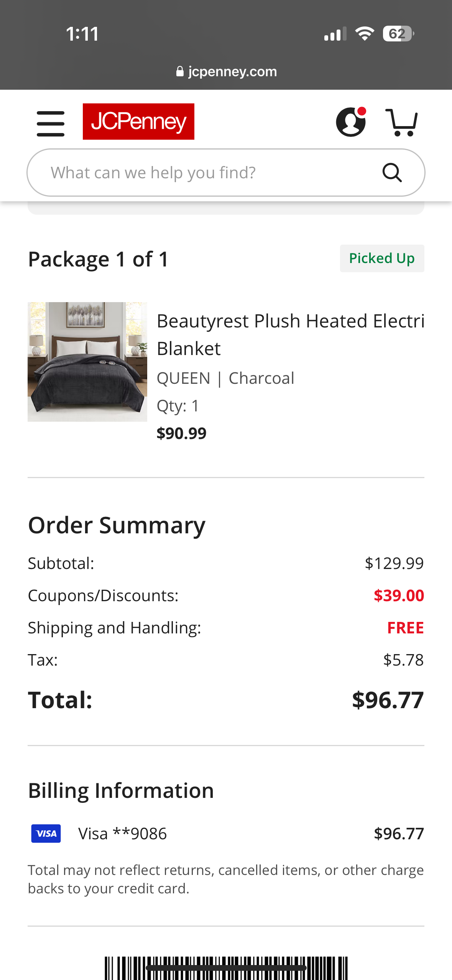Screen dimensions: 452x980
Task: Tap the JCPenney logo
Action: (138, 122)
